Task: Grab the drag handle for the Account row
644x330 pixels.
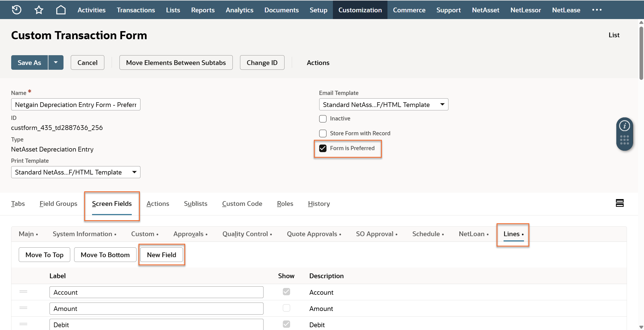Action: click(23, 292)
